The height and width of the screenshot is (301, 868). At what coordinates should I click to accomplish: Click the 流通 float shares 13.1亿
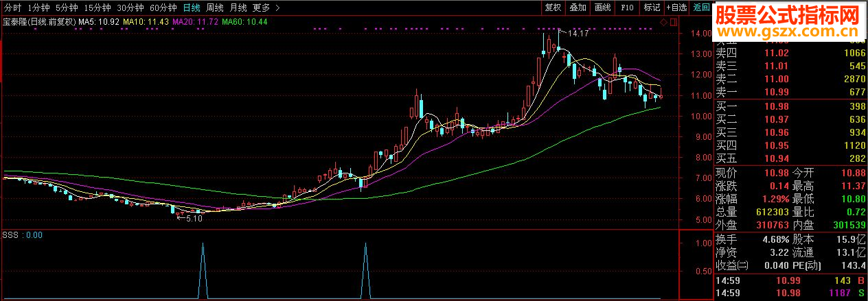tap(849, 252)
